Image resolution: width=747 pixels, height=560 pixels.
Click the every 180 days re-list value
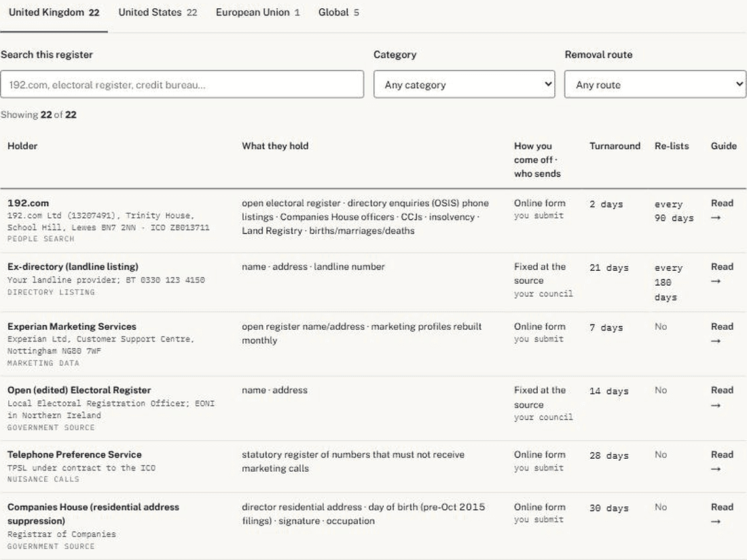click(x=669, y=282)
